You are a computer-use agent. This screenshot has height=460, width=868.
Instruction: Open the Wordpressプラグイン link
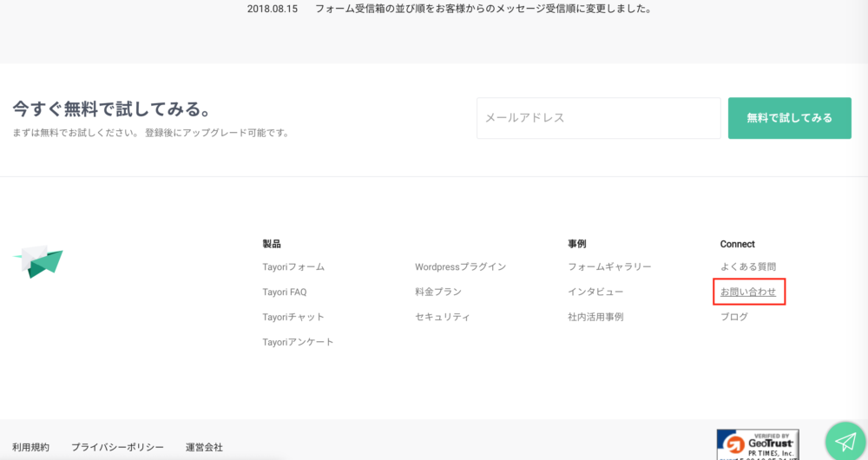click(460, 266)
